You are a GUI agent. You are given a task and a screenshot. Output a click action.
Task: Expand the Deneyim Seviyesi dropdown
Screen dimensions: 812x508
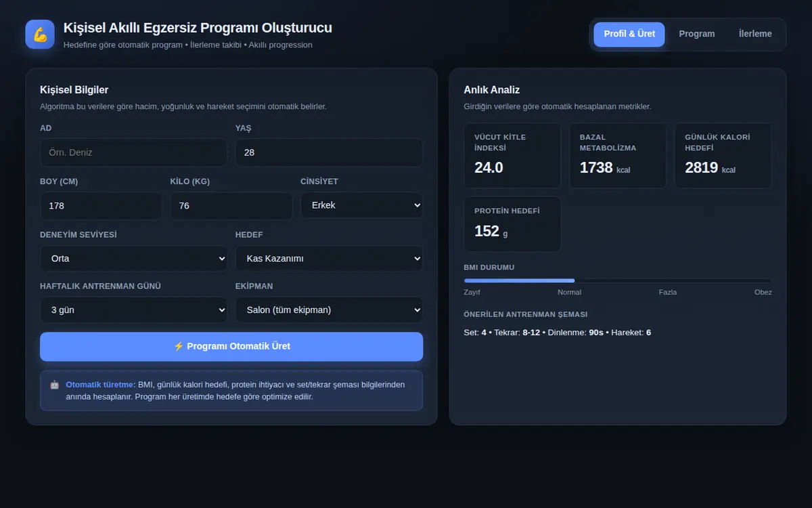coord(134,258)
